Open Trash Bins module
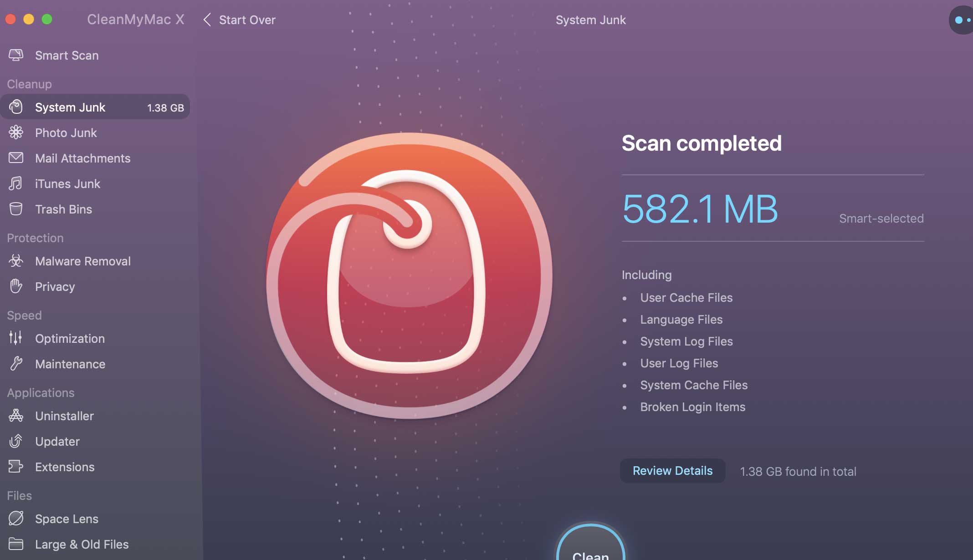Viewport: 973px width, 560px height. click(x=64, y=209)
